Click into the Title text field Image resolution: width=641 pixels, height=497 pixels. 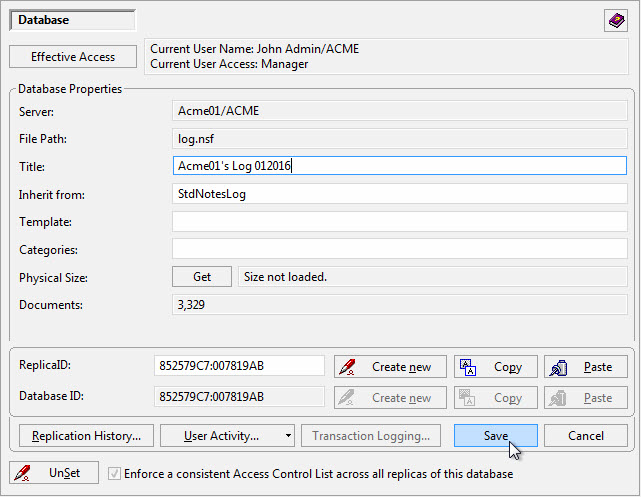coord(399,166)
